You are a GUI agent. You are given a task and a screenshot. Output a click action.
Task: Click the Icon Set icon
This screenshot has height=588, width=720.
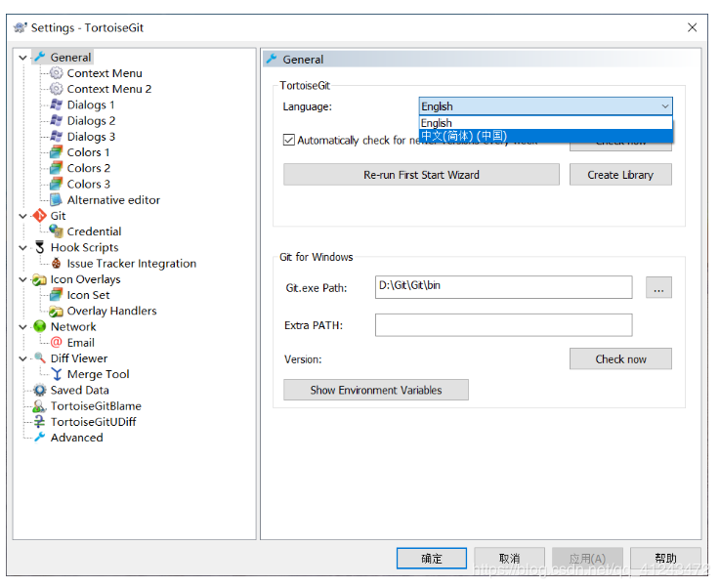coord(56,295)
